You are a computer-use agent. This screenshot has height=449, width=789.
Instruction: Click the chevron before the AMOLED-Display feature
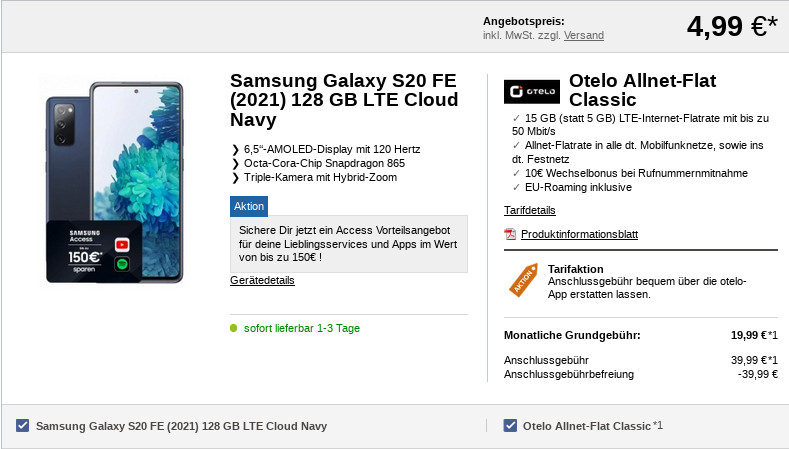234,150
